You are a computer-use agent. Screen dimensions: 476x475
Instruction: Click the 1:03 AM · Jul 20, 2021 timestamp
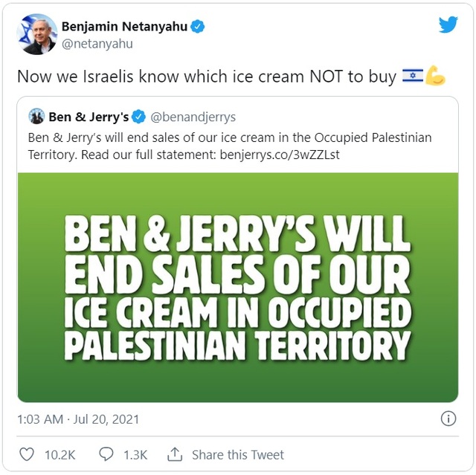[80, 419]
